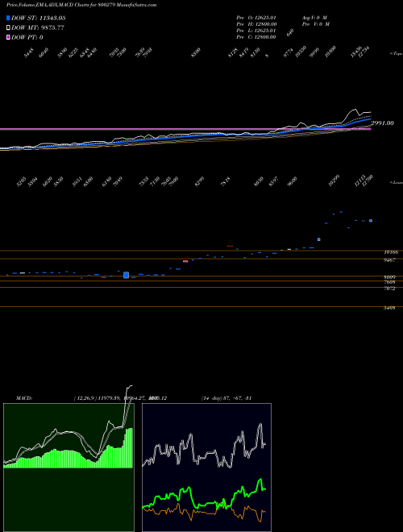Click the 'Pre L: 12625.01' value
This screenshot has height=532, width=403.
pos(256,31)
